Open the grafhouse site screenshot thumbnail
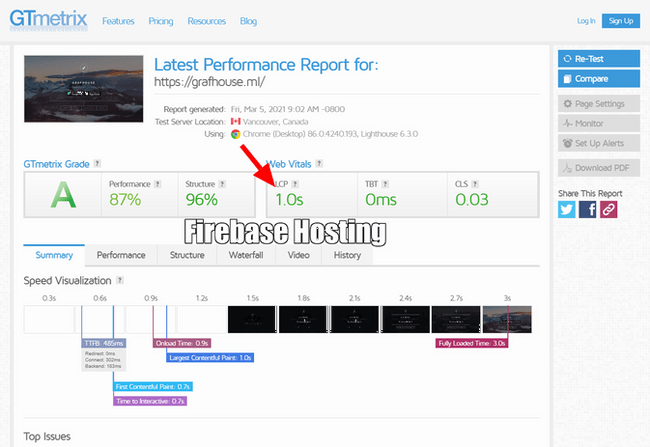Screen dimensions: 650x447 click(x=84, y=89)
